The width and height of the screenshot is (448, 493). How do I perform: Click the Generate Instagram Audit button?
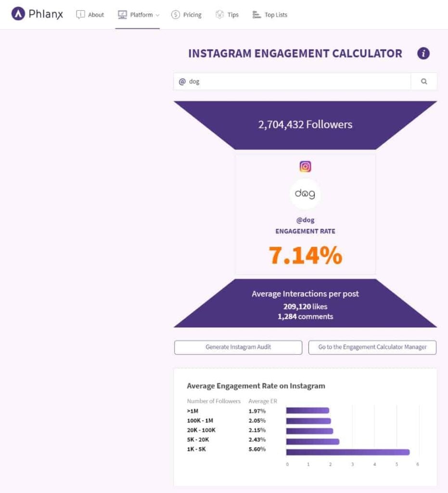238,348
